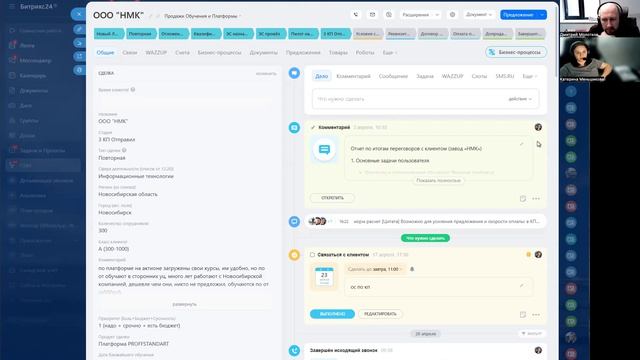Click the ВЫПОЛНЕНО button
Image resolution: width=640 pixels, height=360 pixels.
[332, 314]
